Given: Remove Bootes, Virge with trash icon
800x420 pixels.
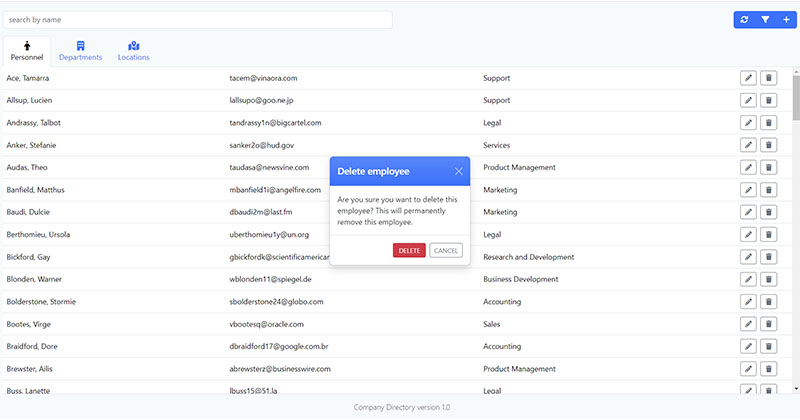Looking at the screenshot, I should tap(768, 324).
